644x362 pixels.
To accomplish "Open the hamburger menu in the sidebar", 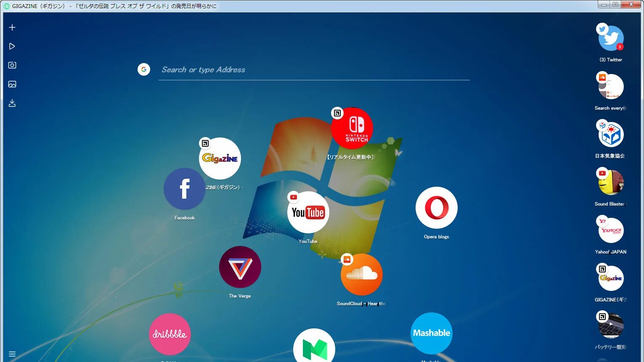I will (x=12, y=354).
